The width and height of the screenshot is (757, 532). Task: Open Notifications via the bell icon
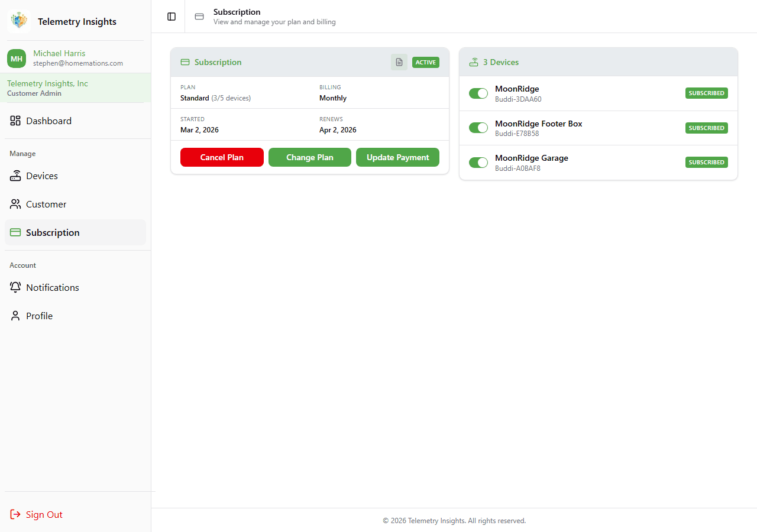coord(15,287)
